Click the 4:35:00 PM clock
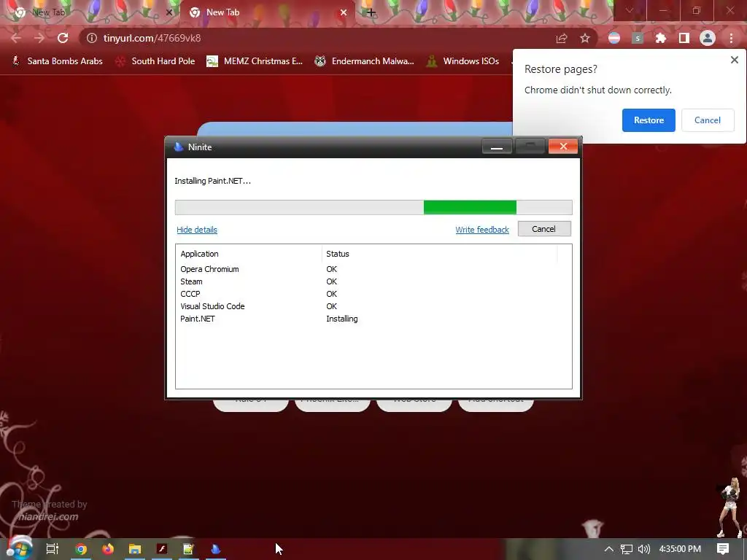Viewport: 747px width, 560px height. click(680, 549)
